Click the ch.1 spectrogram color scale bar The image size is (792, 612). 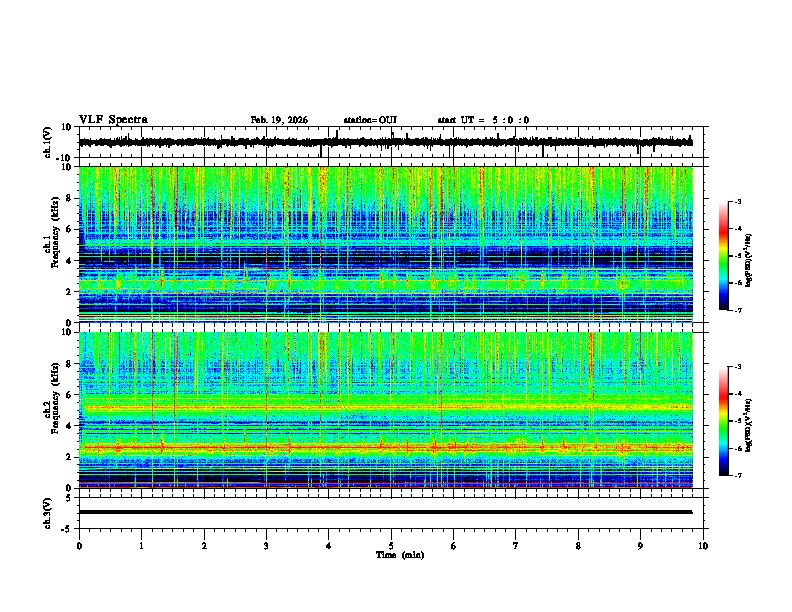[x=723, y=256]
